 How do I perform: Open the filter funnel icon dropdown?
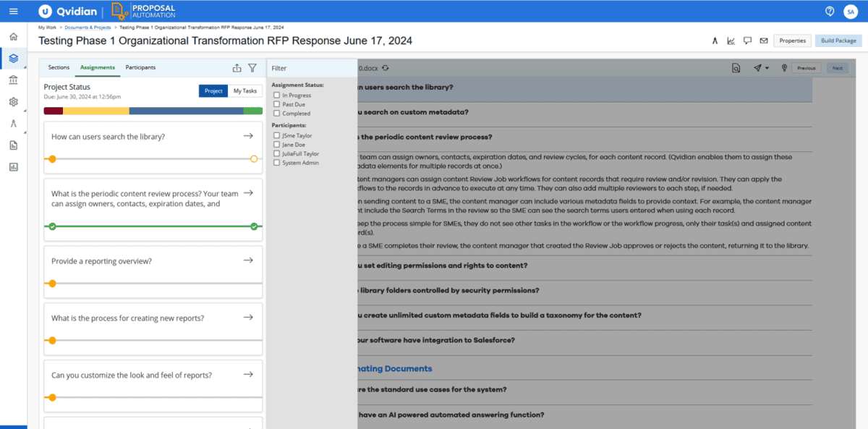252,67
